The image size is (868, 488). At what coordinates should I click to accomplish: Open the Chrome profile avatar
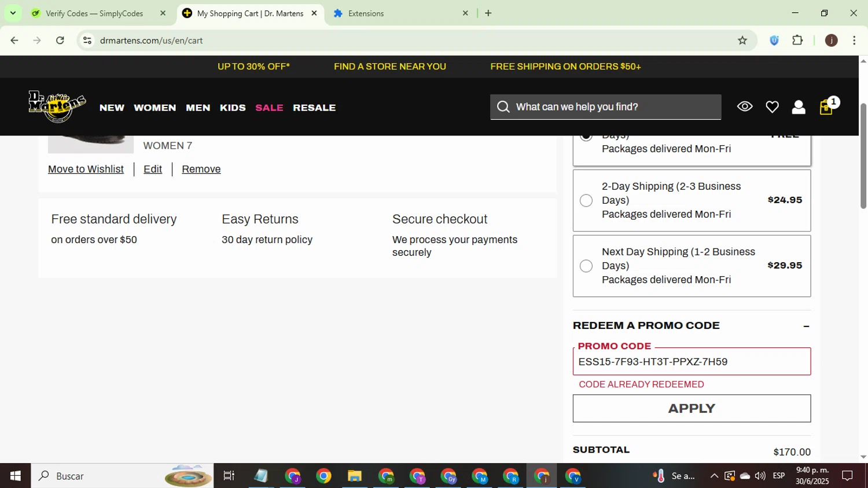(832, 41)
